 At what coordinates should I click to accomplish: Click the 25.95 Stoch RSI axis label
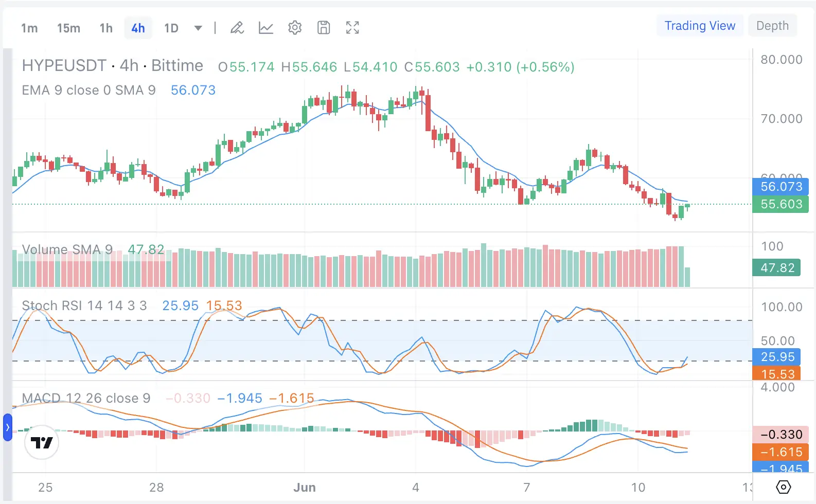click(776, 357)
